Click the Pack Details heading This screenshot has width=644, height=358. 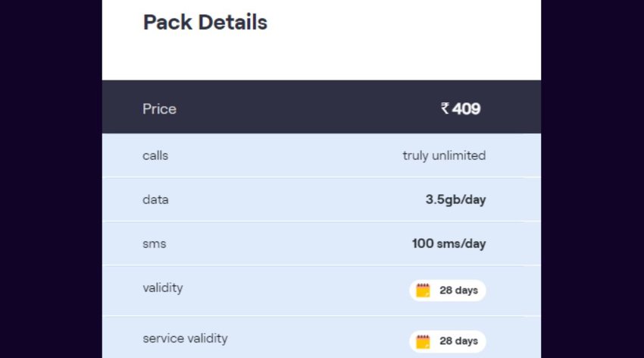tap(205, 22)
